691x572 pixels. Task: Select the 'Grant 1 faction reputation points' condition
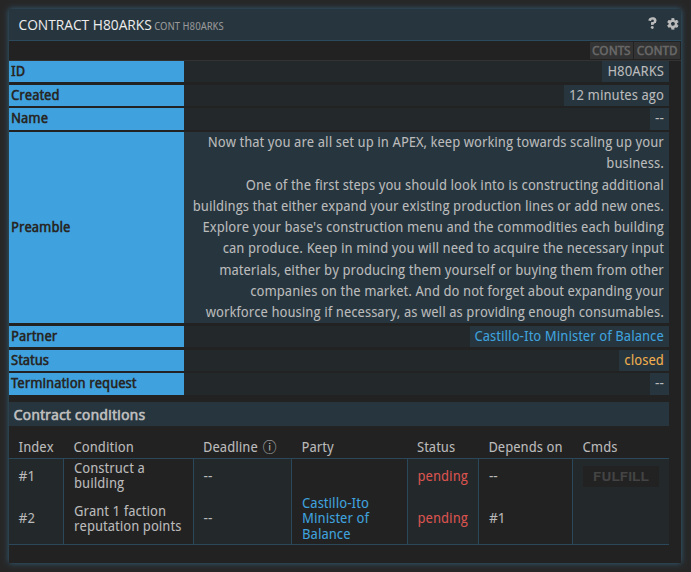127,518
